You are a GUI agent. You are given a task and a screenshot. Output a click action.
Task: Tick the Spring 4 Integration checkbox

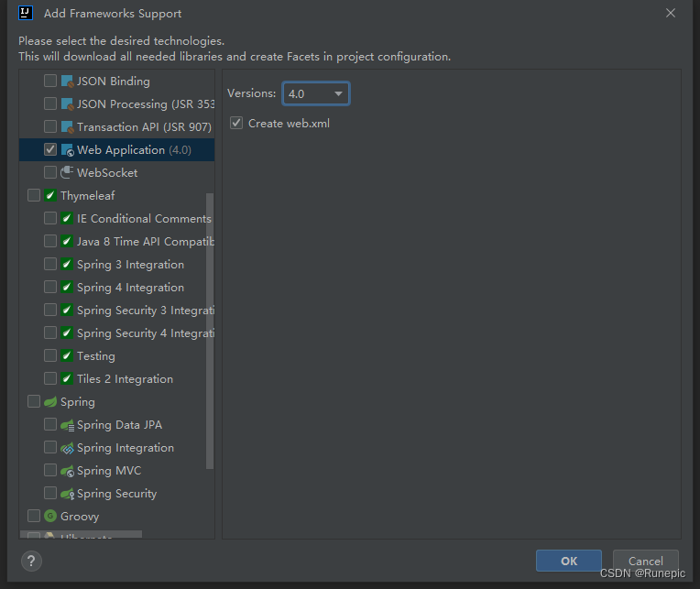point(50,287)
